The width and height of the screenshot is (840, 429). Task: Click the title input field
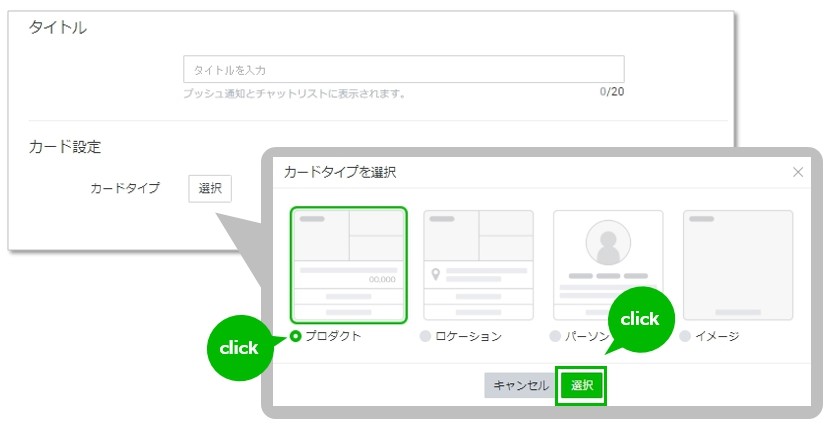[404, 69]
